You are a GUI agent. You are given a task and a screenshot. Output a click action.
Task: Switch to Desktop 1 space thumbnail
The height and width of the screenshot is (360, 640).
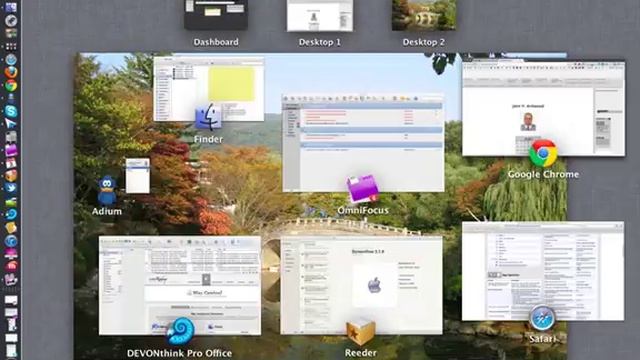pos(320,15)
